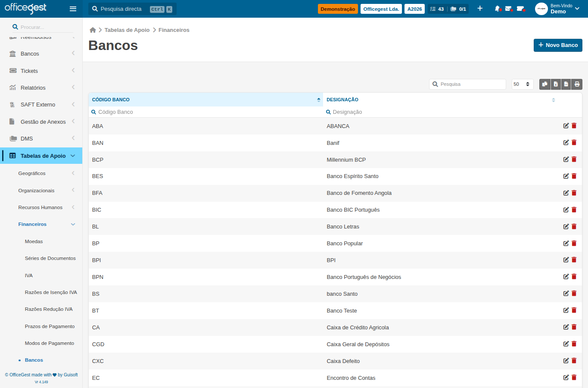Sort by Código Banco column
This screenshot has width=588, height=388.
205,100
